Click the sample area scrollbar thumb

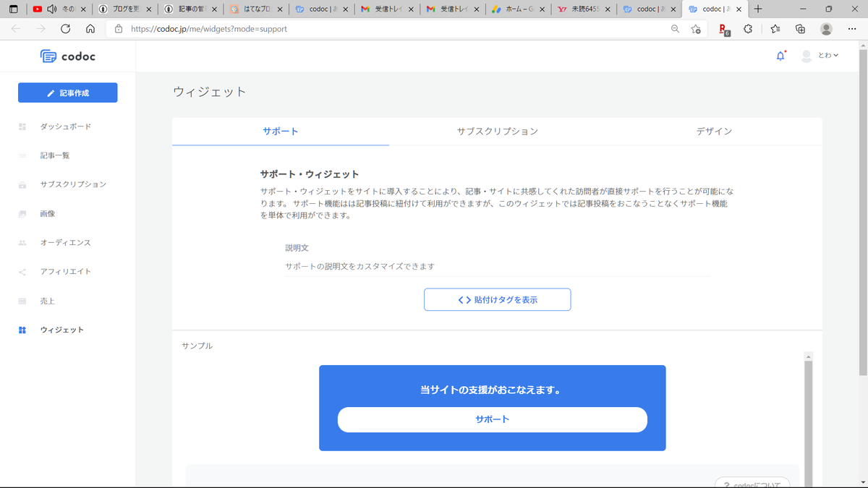809,424
